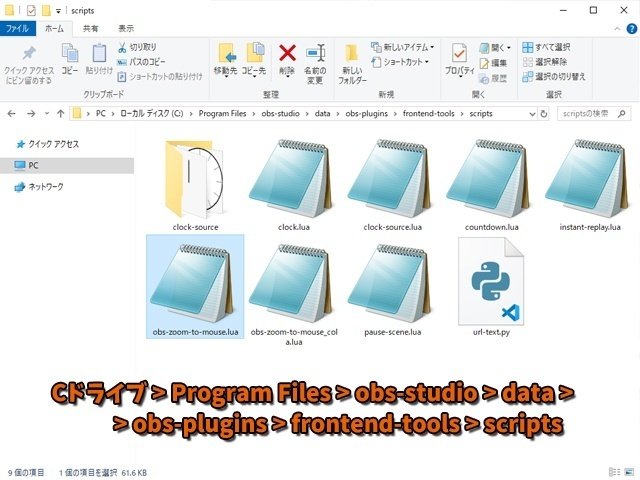Image resolution: width=640 pixels, height=480 pixels.
Task: Open Copy to (コピー先) menu
Action: (254, 60)
